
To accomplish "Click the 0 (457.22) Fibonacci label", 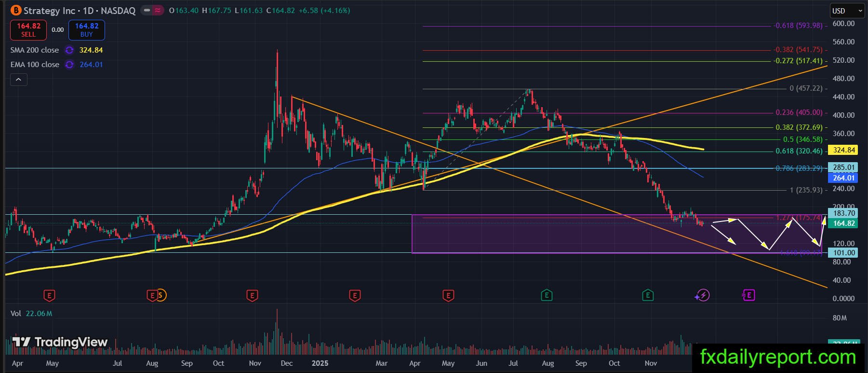I will point(806,88).
